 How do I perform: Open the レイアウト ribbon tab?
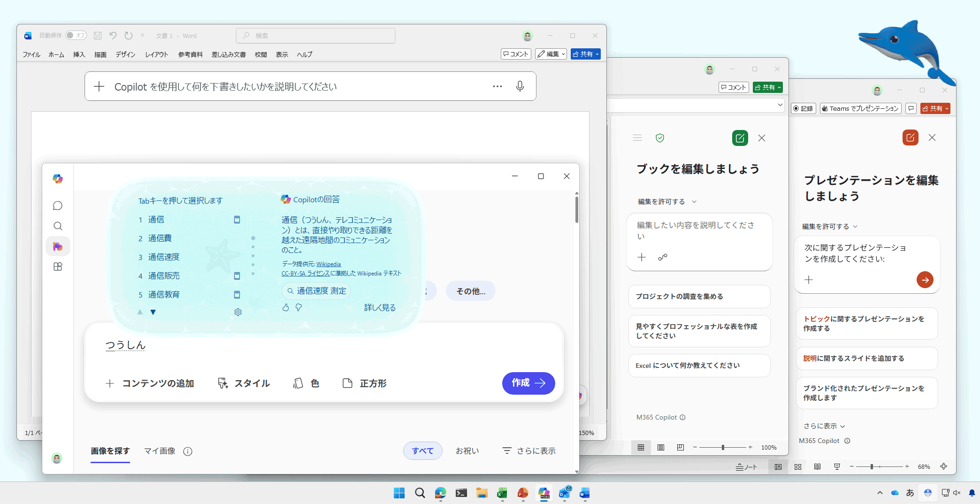[x=157, y=54]
